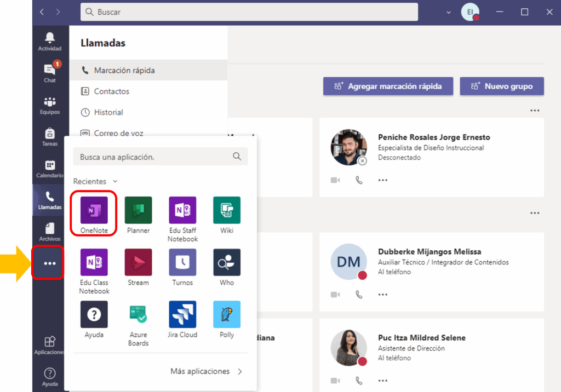Screen dimensions: 561x392
Task: Click Agregar marcación rápida button
Action: pyautogui.click(x=387, y=87)
